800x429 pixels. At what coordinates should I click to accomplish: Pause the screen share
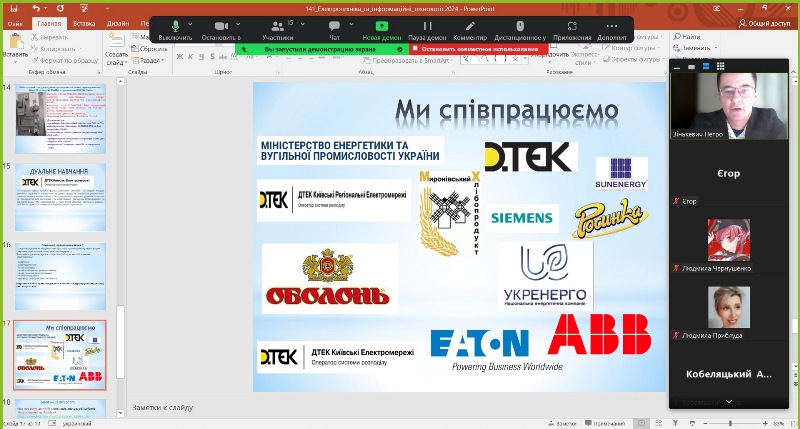coord(428,29)
